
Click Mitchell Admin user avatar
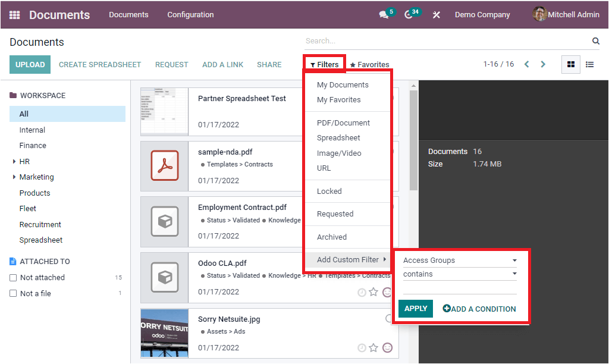(539, 14)
